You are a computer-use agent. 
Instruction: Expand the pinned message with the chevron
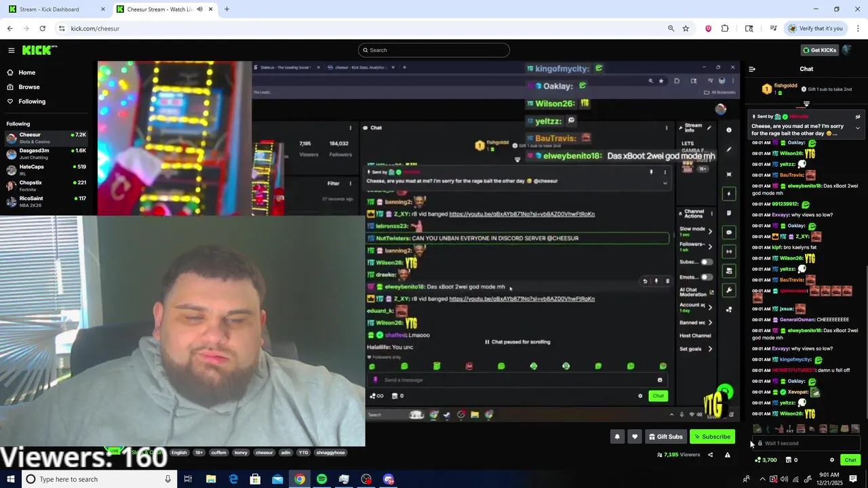point(858,128)
